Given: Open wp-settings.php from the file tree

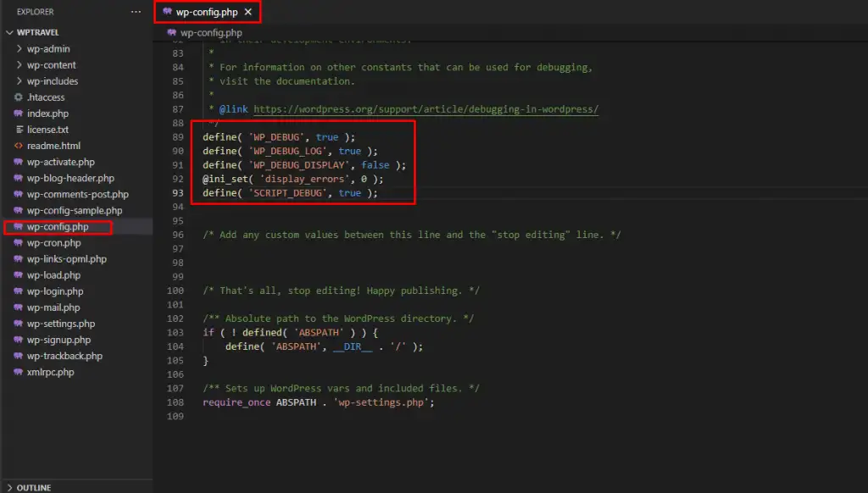Looking at the screenshot, I should [60, 324].
